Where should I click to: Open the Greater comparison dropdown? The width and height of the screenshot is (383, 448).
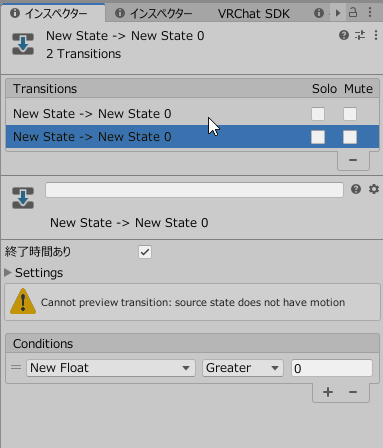(243, 368)
